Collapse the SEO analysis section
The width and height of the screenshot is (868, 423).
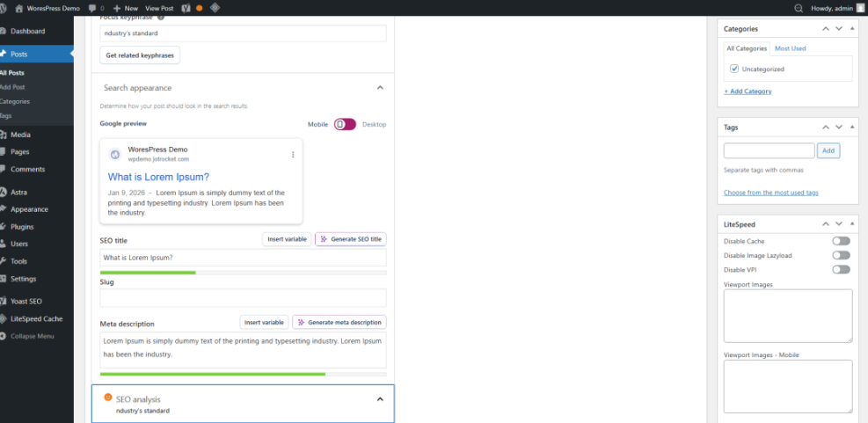click(380, 399)
